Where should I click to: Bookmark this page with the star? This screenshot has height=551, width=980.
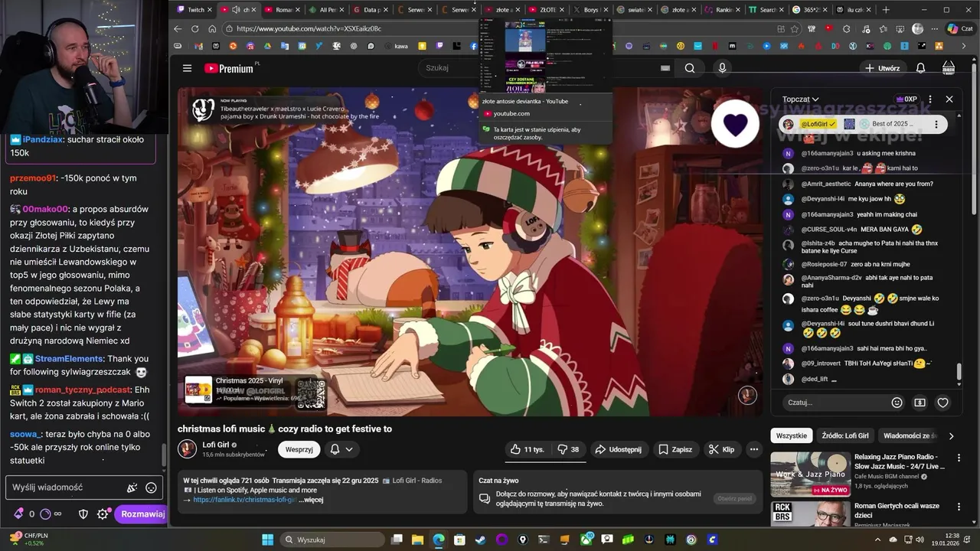794,29
